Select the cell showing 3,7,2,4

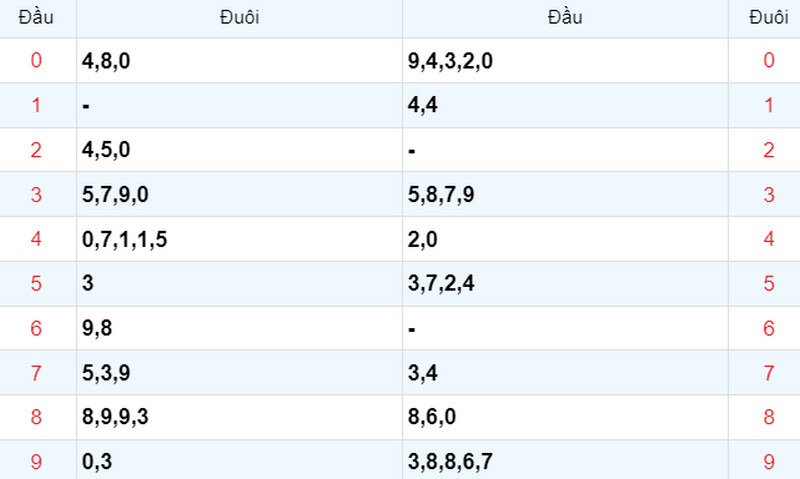565,284
